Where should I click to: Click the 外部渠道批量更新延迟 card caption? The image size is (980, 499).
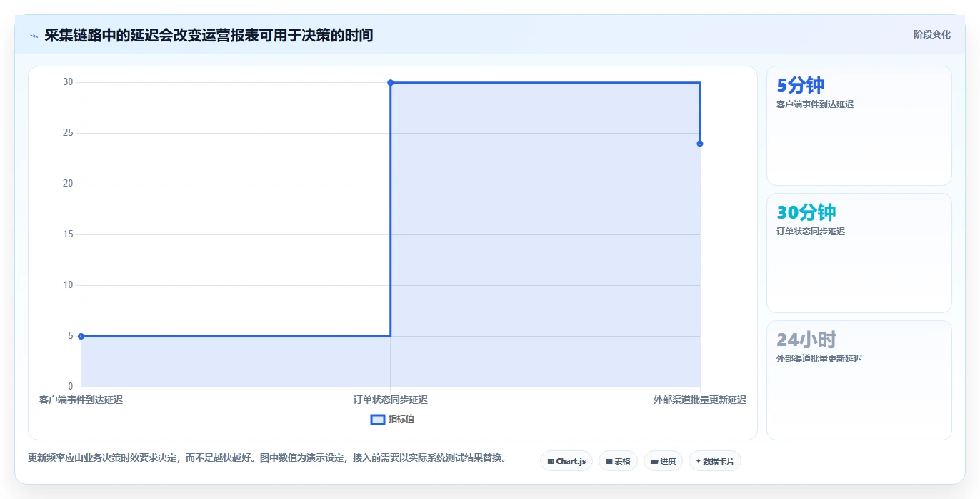click(819, 359)
